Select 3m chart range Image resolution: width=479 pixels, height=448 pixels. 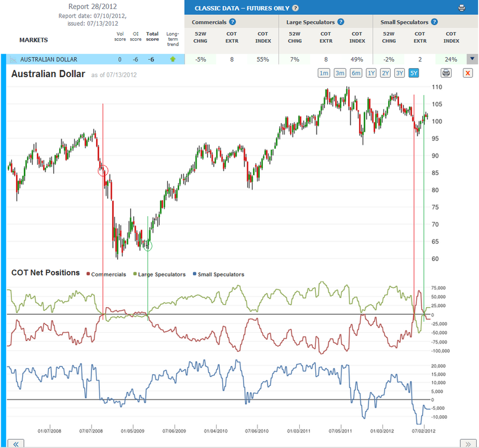pos(340,73)
